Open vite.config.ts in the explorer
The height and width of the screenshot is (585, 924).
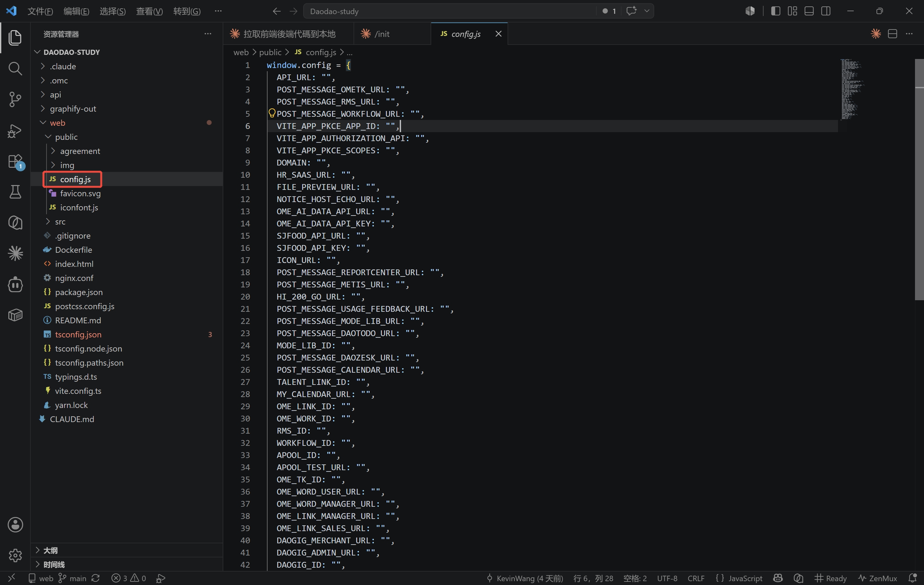(x=127, y=391)
